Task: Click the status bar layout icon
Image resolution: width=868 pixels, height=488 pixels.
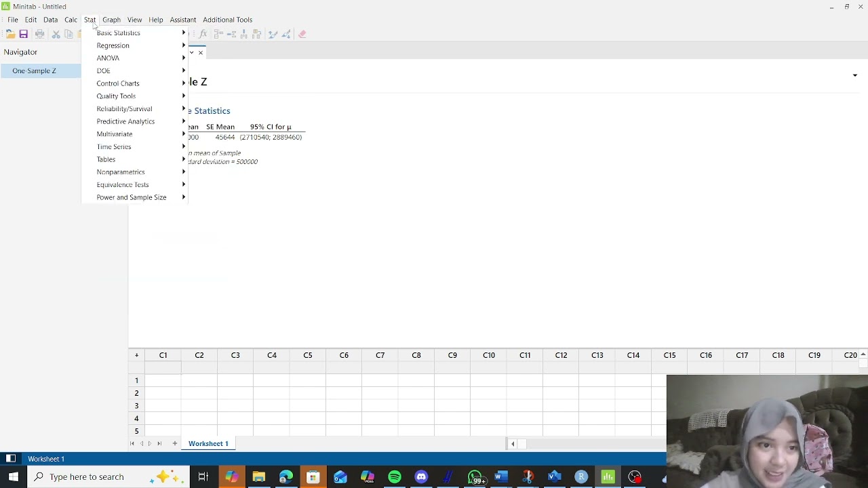Action: tap(10, 459)
